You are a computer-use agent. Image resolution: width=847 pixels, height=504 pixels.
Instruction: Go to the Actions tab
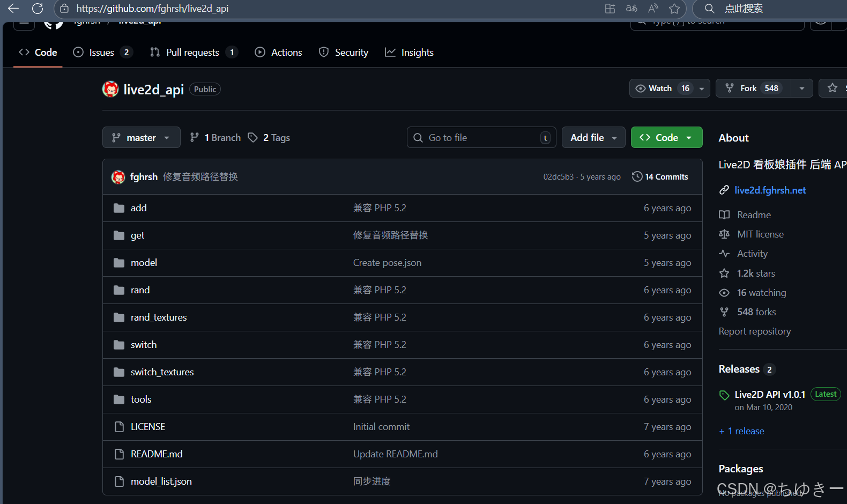(x=279, y=52)
